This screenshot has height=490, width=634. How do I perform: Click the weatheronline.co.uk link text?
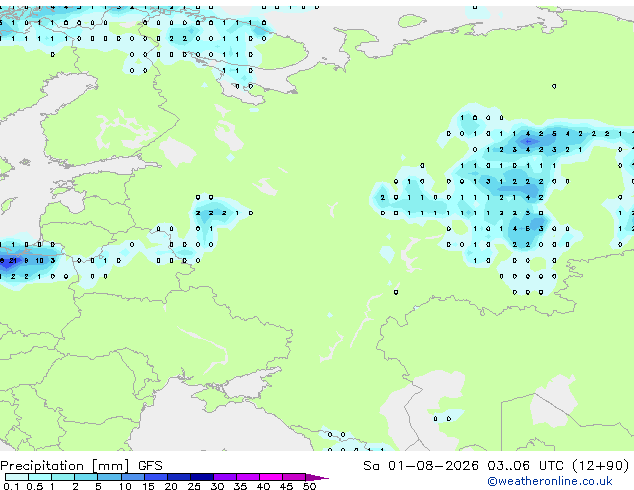tap(550, 481)
